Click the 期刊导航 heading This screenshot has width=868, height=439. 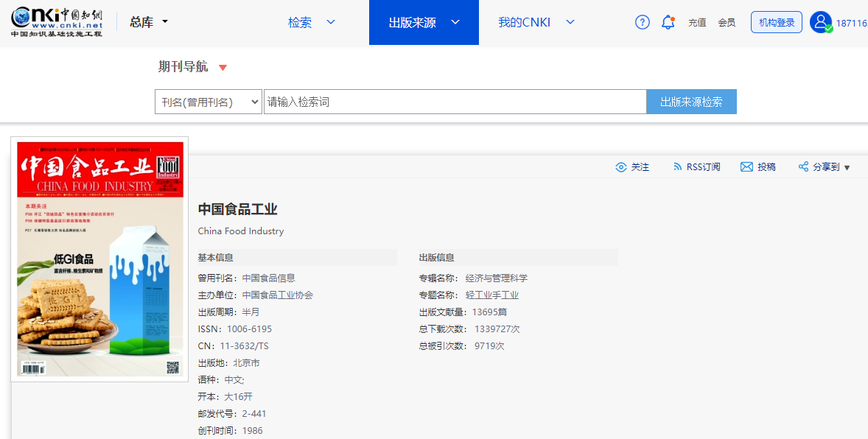tap(183, 66)
